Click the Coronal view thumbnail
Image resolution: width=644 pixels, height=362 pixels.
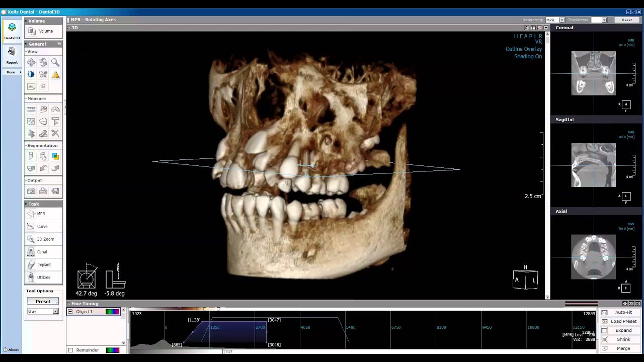[593, 73]
